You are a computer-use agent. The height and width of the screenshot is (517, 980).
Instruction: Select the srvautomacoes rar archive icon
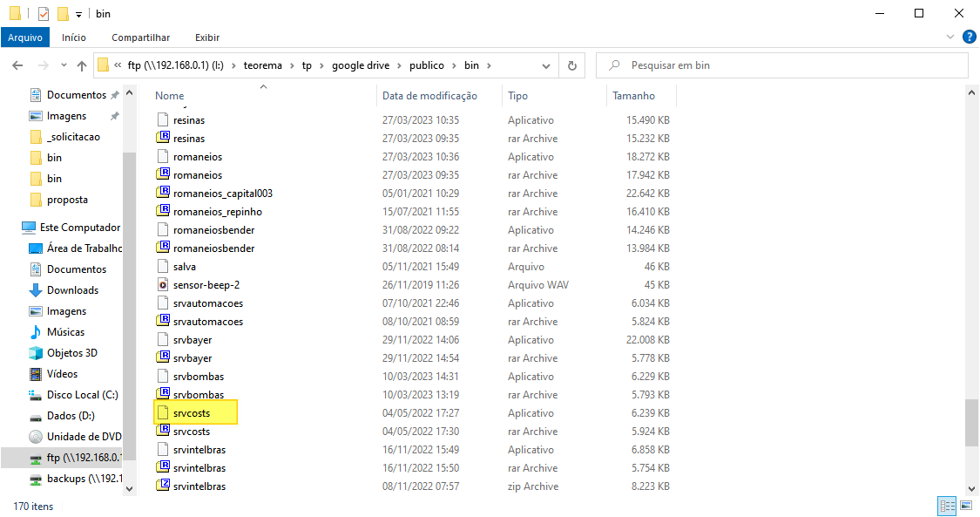[163, 322]
